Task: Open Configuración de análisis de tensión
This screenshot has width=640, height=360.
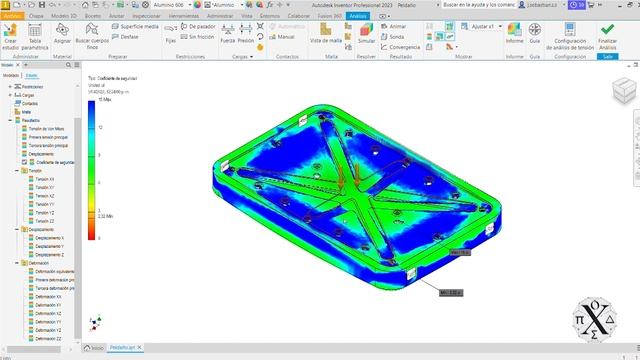Action: point(570,37)
